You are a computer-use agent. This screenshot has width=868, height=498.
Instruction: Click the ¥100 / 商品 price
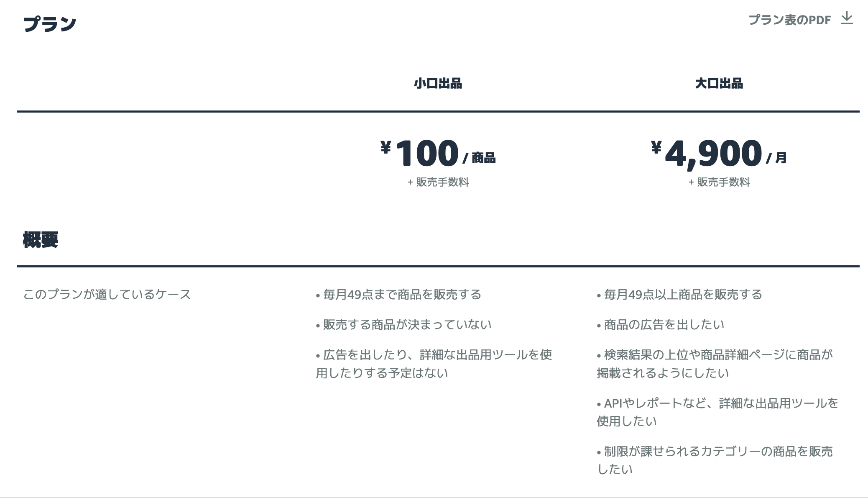pos(438,153)
